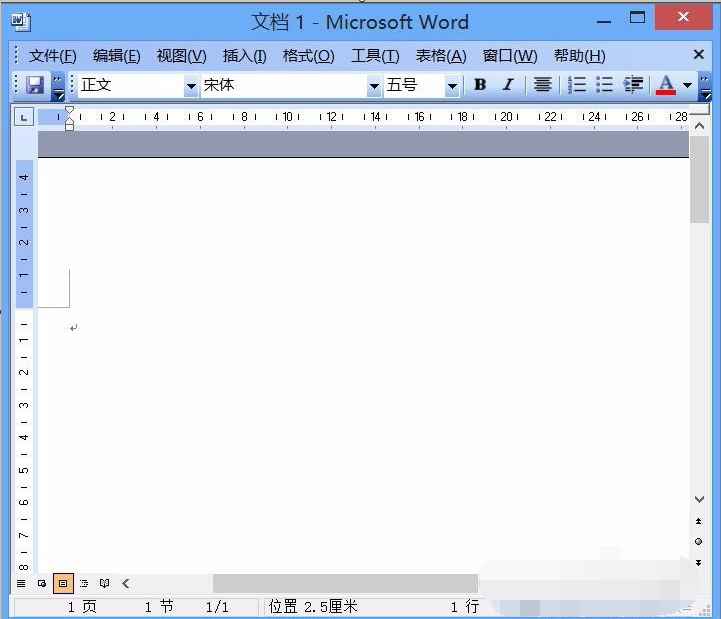Click status bar text '1 节'

(159, 607)
